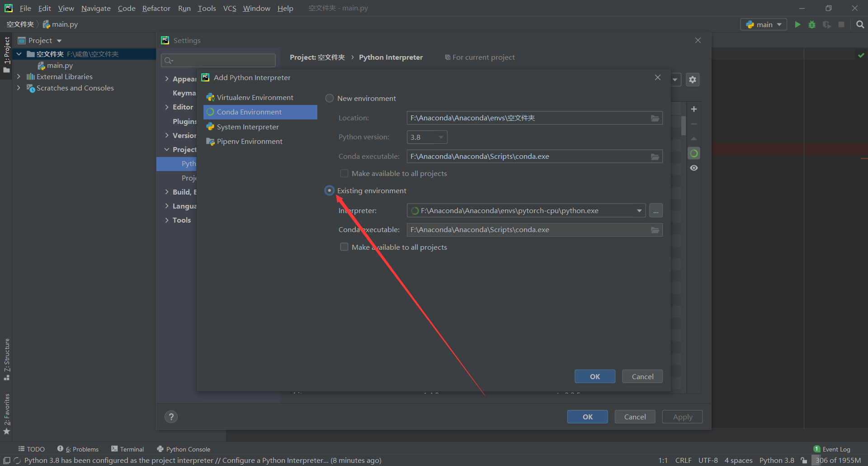Viewport: 868px width, 466px height.
Task: Run with coverage icon in toolbar
Action: (x=827, y=24)
